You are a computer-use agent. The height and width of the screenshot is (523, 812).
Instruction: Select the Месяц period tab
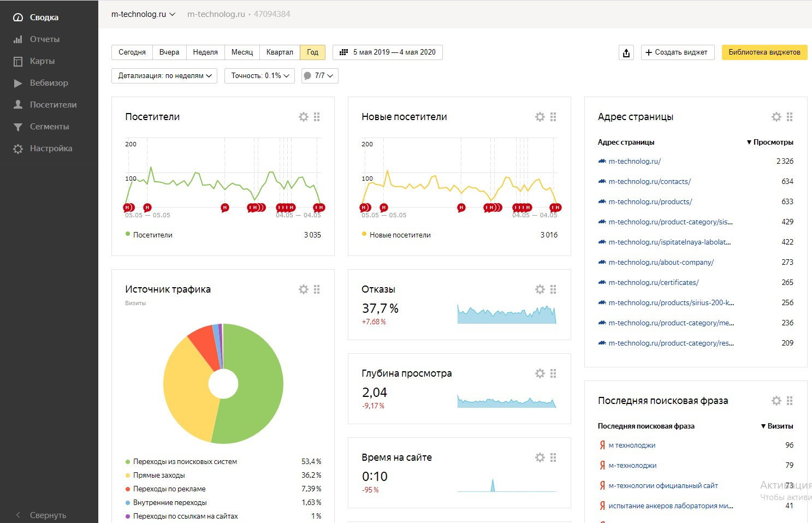tap(242, 52)
